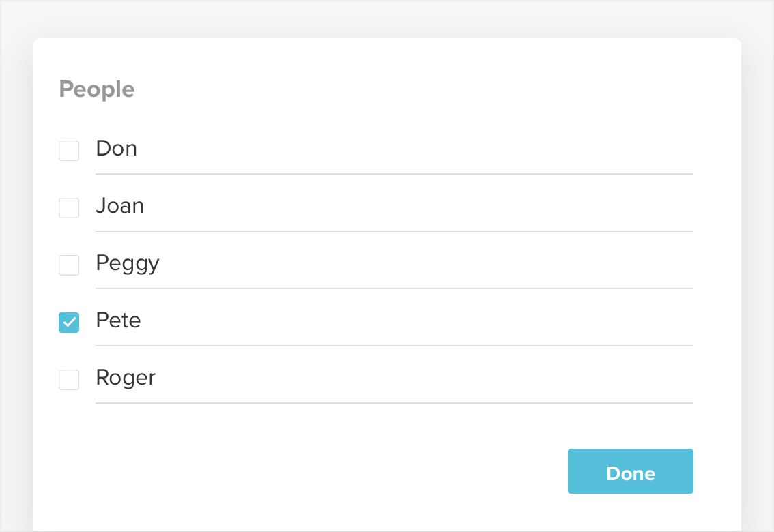
Task: Click the white checkmark icon beside Pete
Action: tap(69, 323)
